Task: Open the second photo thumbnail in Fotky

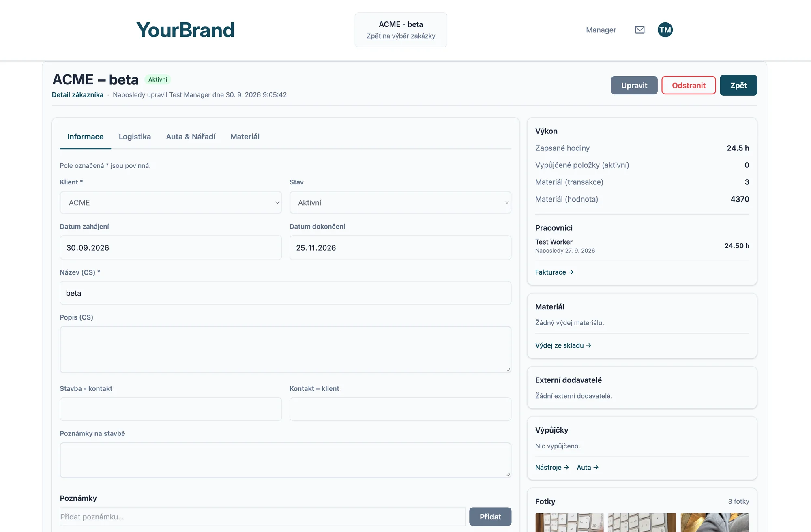Action: click(642, 522)
